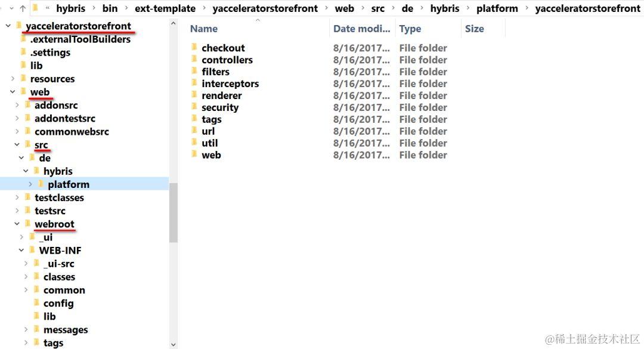Select the controllers folder icon
Image resolution: width=644 pixels, height=349 pixels.
click(194, 59)
